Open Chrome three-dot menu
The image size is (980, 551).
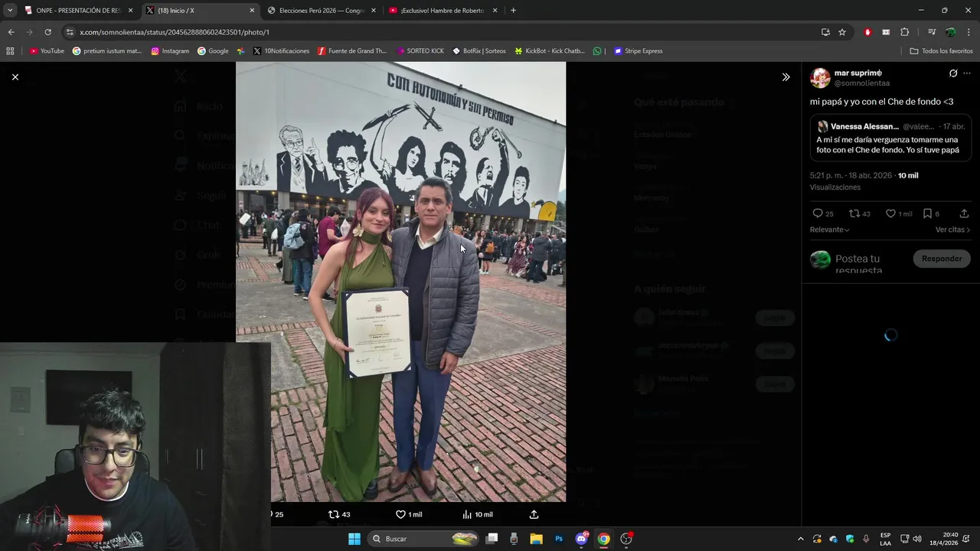click(969, 32)
